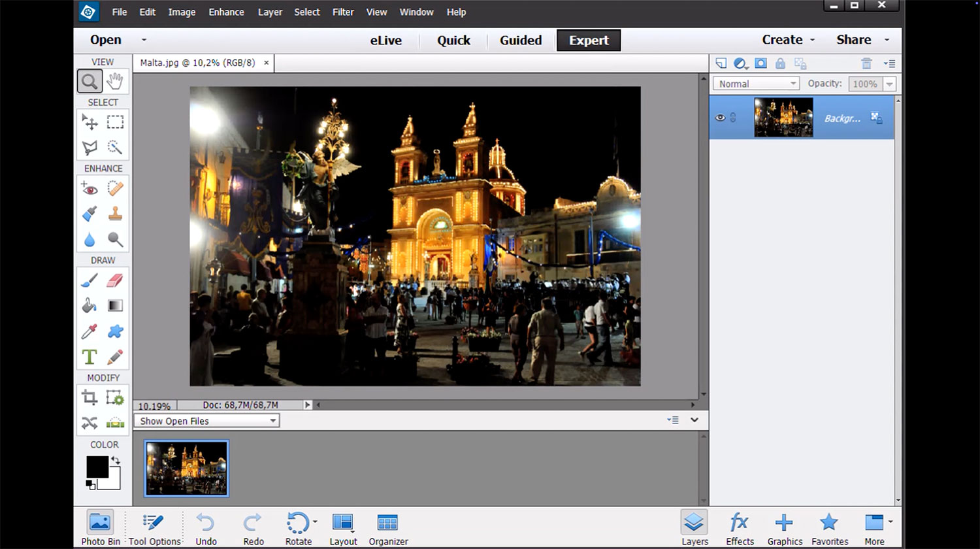The width and height of the screenshot is (980, 549).
Task: Open the Normal blend mode dropdown
Action: click(x=756, y=84)
